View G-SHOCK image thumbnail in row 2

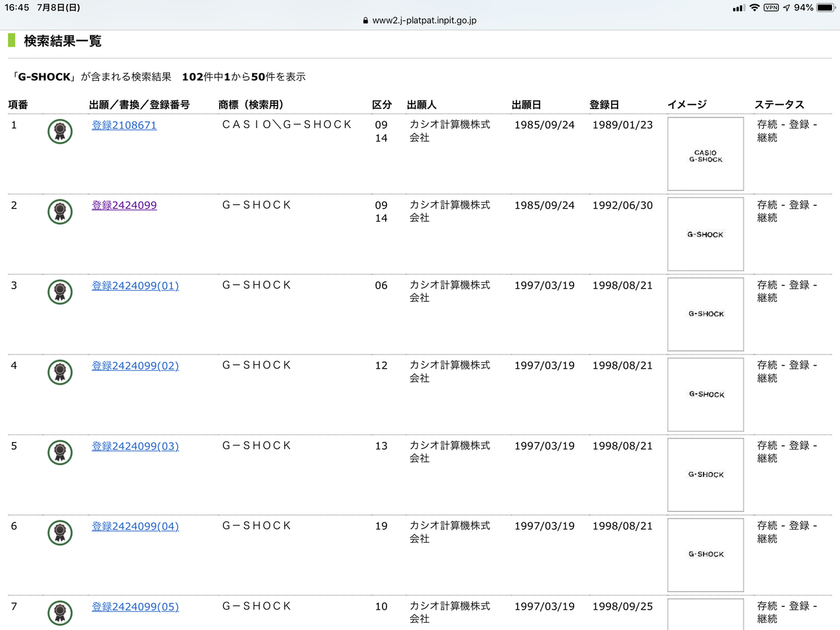click(x=705, y=234)
